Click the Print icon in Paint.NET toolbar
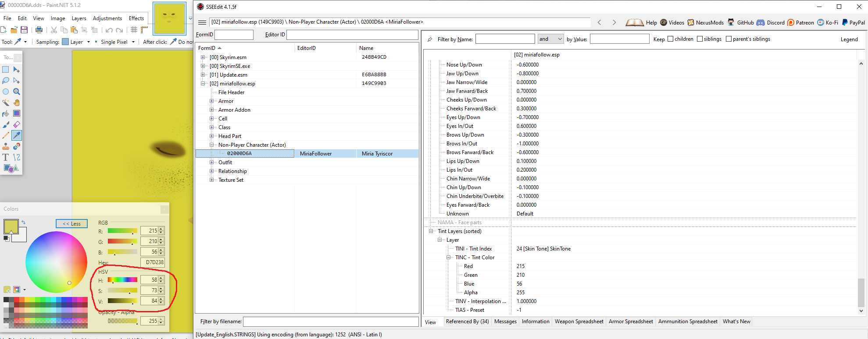 pyautogui.click(x=39, y=30)
